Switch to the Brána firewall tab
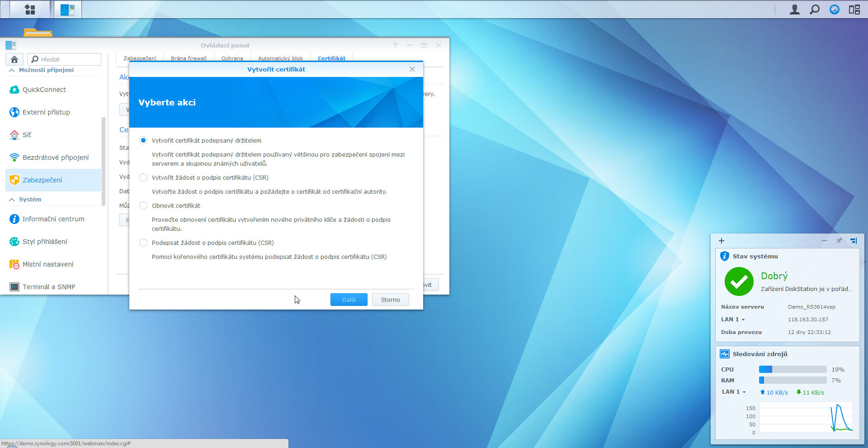The height and width of the screenshot is (448, 868). (189, 58)
